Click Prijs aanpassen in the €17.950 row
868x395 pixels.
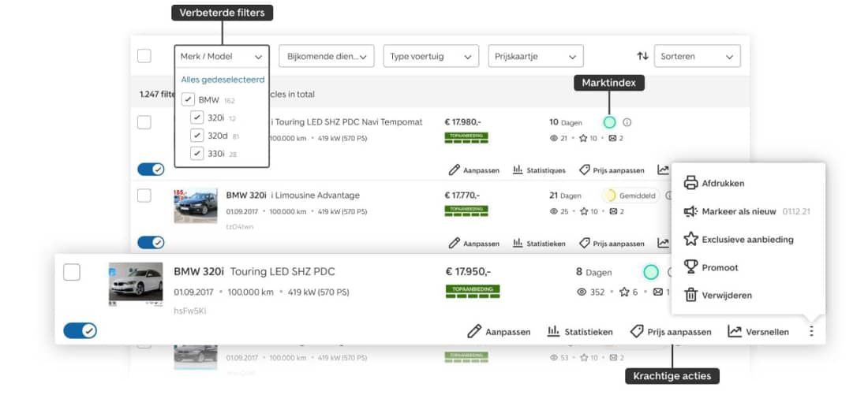coord(671,331)
